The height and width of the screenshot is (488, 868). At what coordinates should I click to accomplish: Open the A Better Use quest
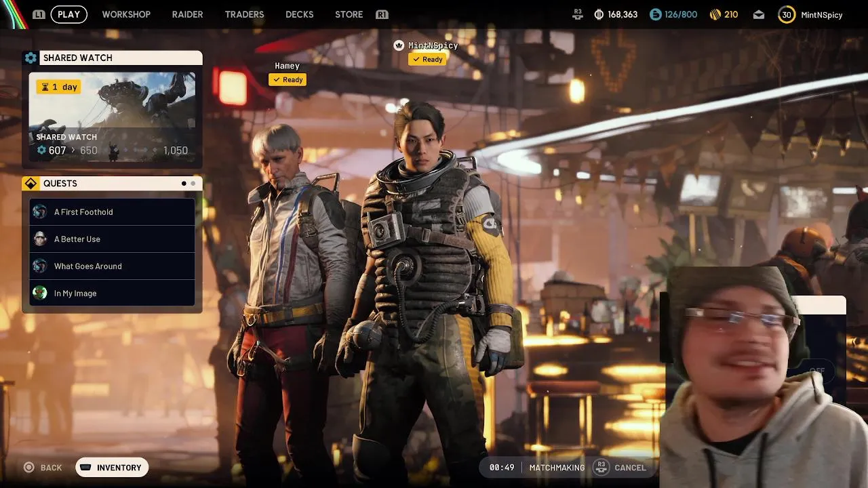[112, 239]
